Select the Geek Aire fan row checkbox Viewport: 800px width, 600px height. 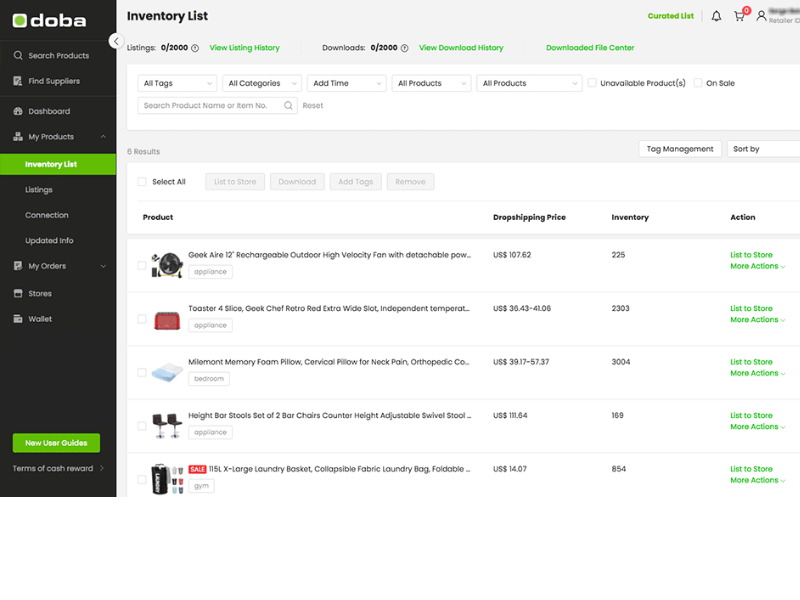pos(142,265)
